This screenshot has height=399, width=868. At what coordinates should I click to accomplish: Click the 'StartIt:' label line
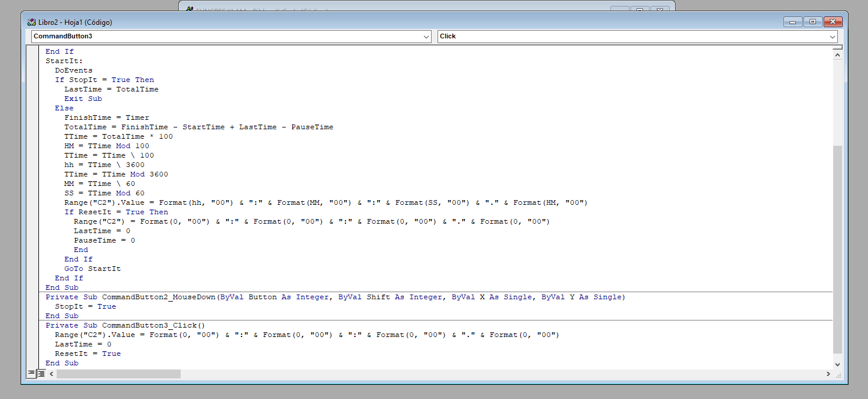coord(64,61)
